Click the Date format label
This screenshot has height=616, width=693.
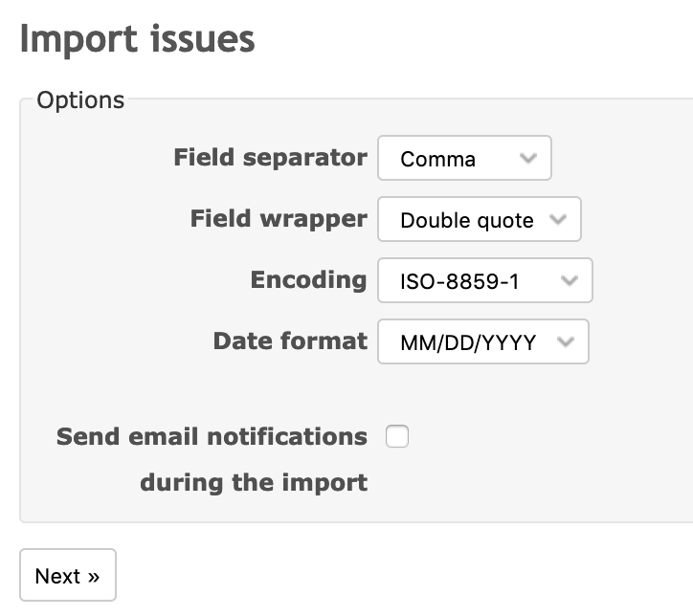click(x=290, y=341)
